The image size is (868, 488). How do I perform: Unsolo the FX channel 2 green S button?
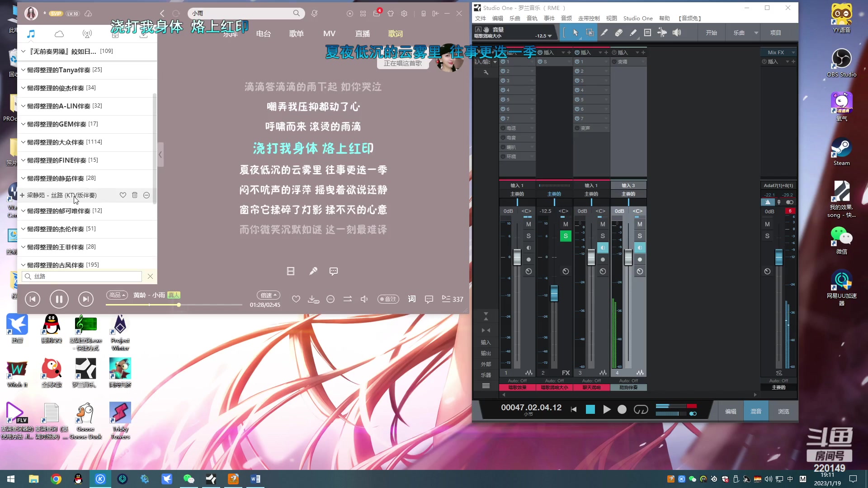tap(566, 236)
